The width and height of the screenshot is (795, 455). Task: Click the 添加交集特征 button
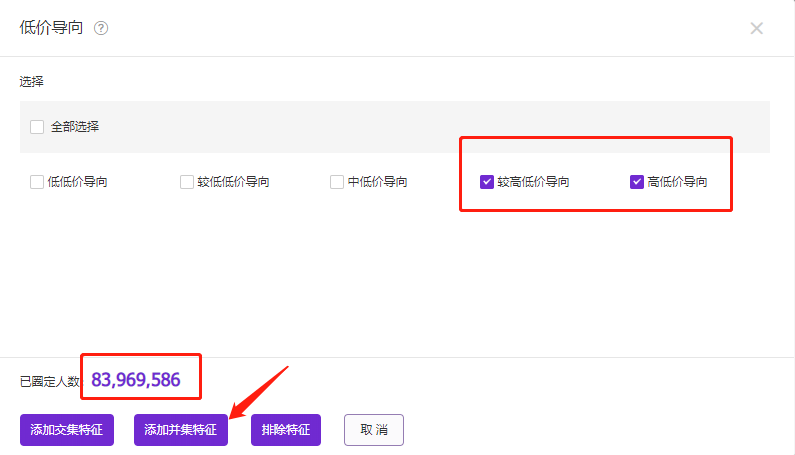coord(67,430)
